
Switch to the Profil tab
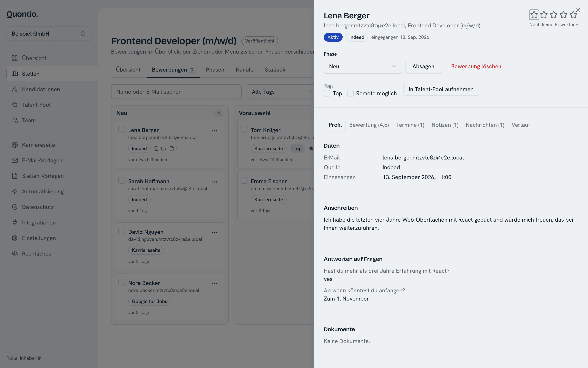point(335,125)
